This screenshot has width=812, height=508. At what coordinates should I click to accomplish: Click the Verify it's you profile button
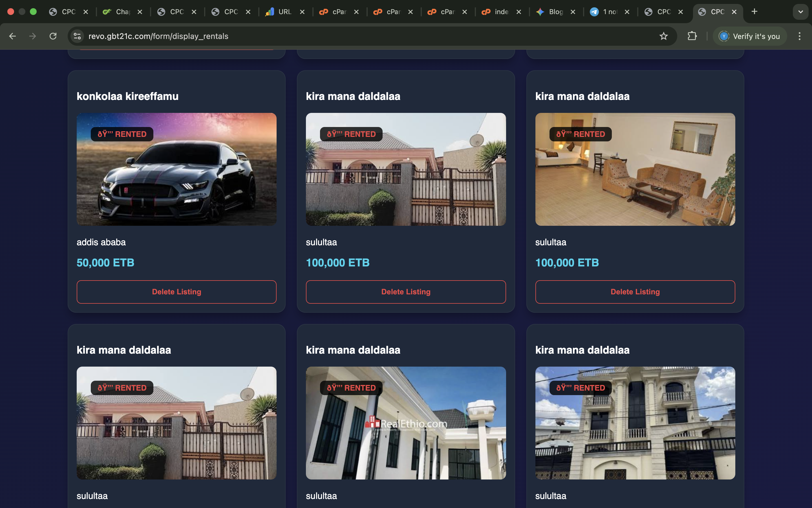click(x=750, y=36)
